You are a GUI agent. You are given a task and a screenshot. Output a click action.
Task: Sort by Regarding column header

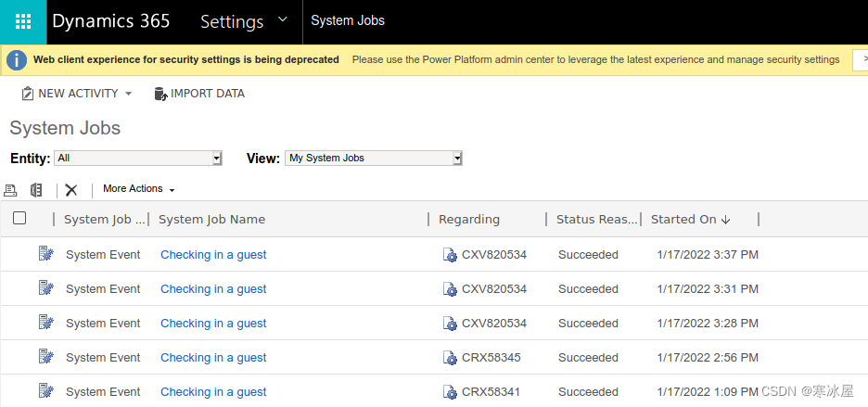pos(469,220)
